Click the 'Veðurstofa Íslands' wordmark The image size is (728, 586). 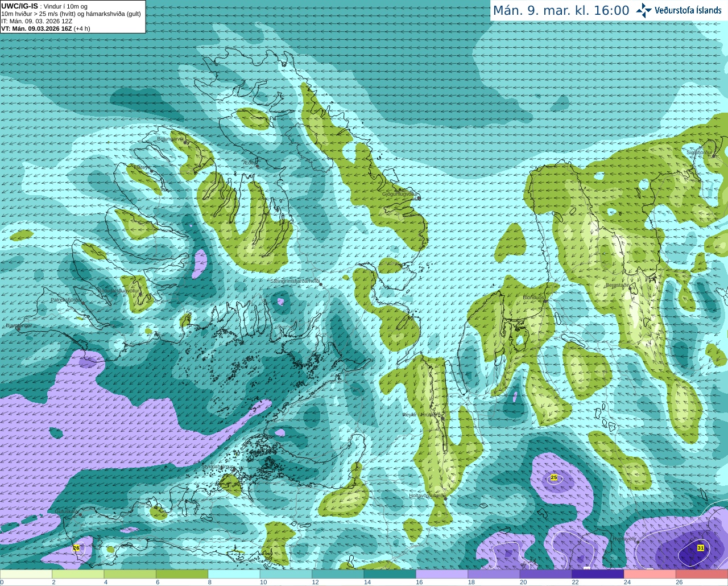point(688,10)
